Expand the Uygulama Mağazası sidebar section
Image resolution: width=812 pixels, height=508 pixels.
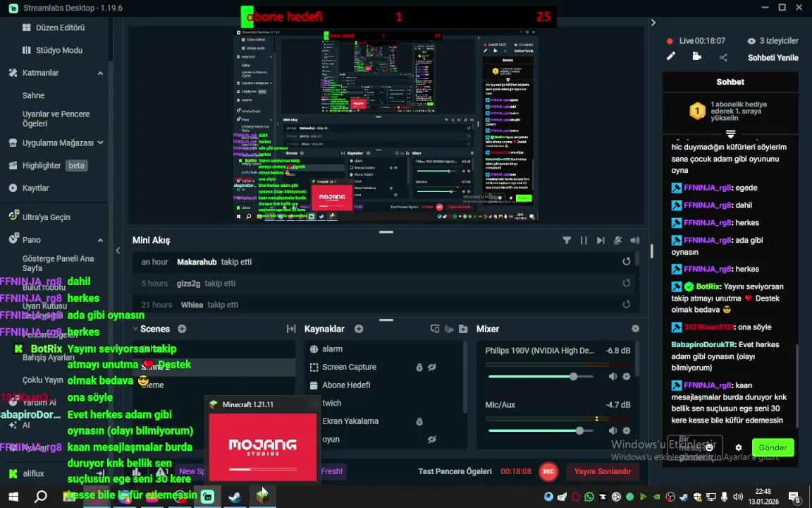coord(100,143)
